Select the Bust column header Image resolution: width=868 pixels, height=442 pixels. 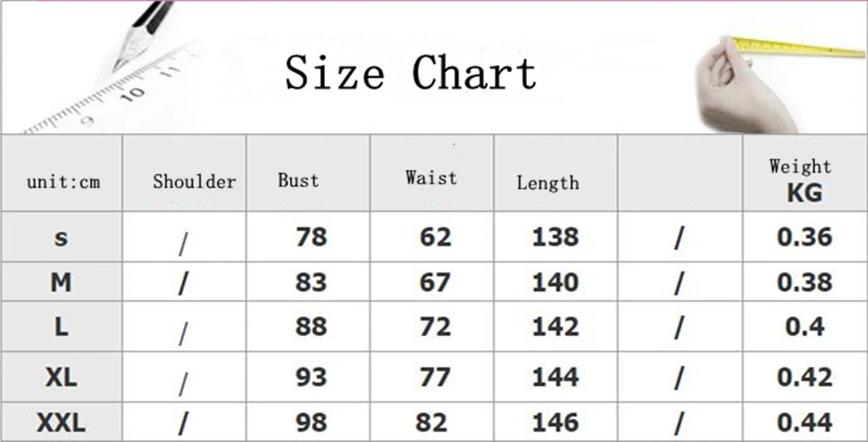pos(299,181)
